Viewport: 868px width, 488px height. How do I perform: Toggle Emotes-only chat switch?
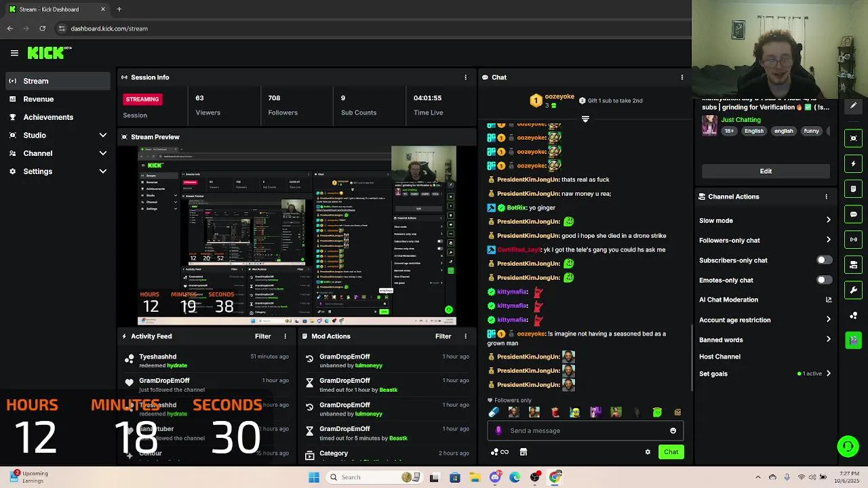(x=824, y=280)
